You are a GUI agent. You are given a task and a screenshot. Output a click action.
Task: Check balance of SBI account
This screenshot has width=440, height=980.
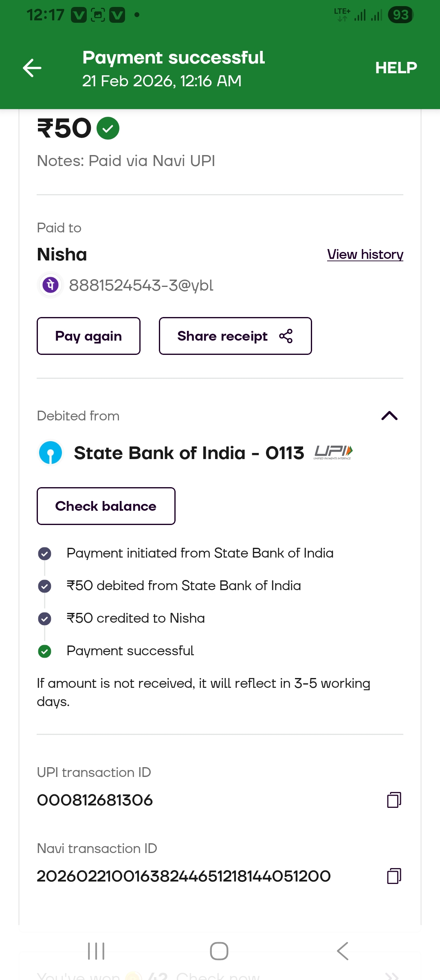[106, 506]
